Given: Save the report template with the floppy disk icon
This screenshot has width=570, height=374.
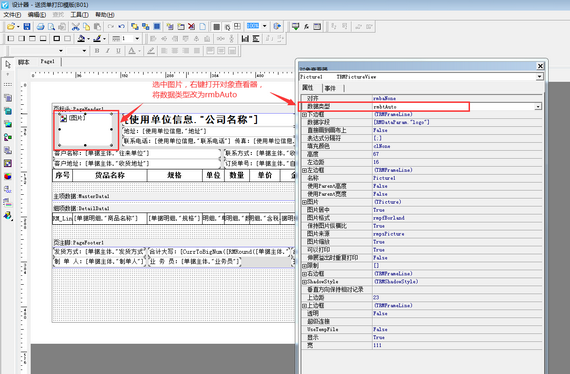Looking at the screenshot, I should [x=27, y=27].
